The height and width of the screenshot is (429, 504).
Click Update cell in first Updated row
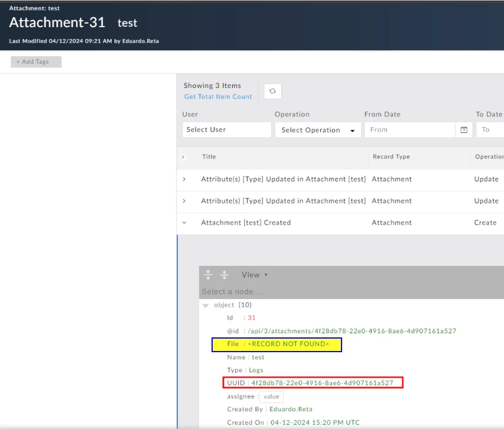486,179
